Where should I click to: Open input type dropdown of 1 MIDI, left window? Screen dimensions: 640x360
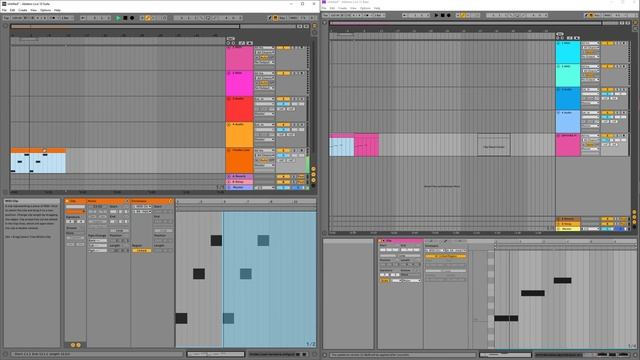pos(264,48)
